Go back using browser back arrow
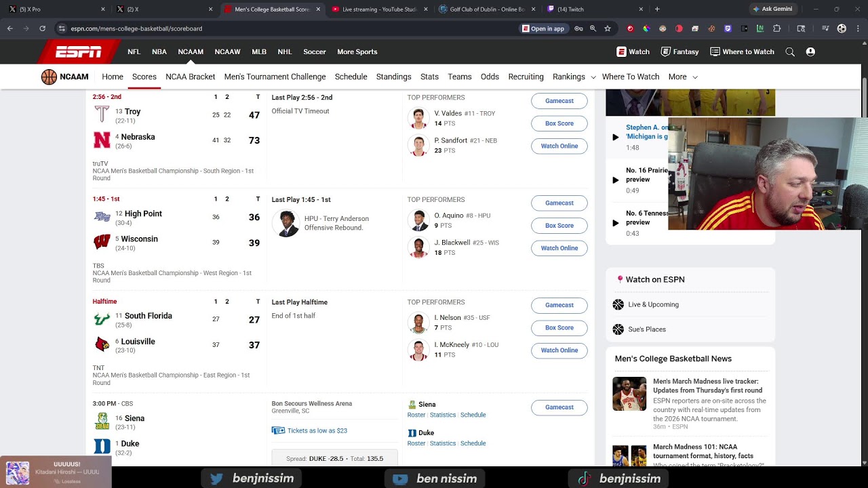The width and height of the screenshot is (868, 488). tap(10, 28)
